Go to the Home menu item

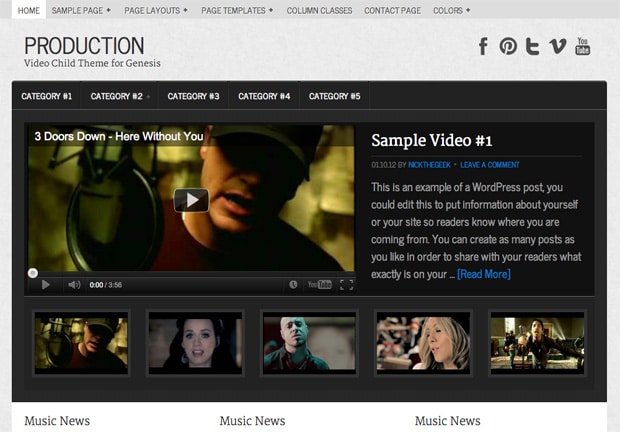pos(29,10)
